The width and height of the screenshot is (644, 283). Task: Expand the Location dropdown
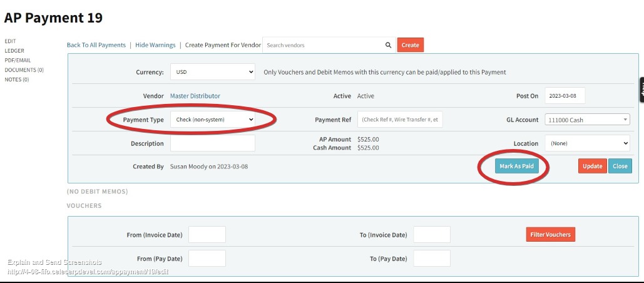[587, 143]
